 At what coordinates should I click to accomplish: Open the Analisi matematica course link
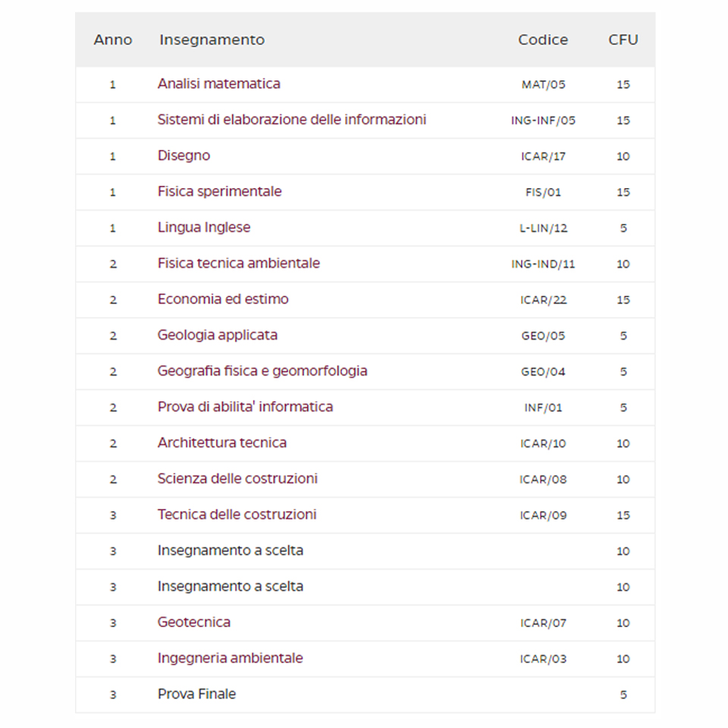click(218, 84)
